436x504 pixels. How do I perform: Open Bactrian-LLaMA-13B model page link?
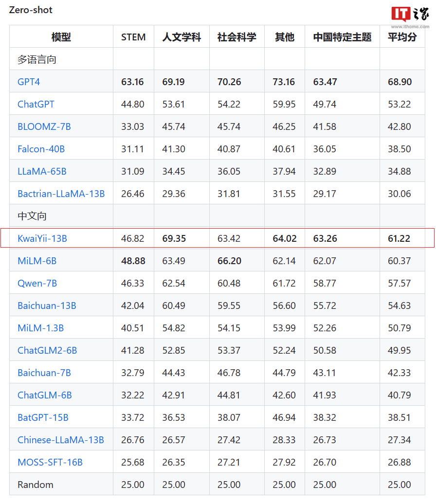(61, 194)
